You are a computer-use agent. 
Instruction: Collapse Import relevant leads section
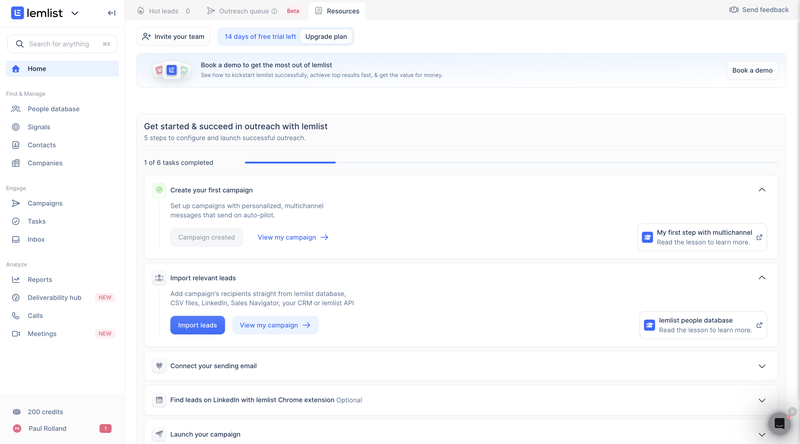click(x=762, y=278)
